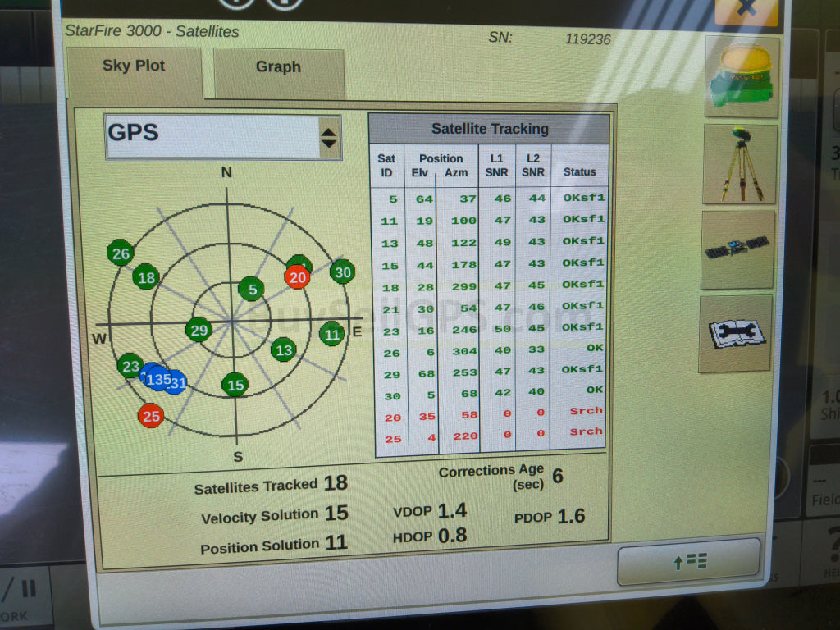
Task: Open the GPS constellation dropdown
Action: [223, 137]
